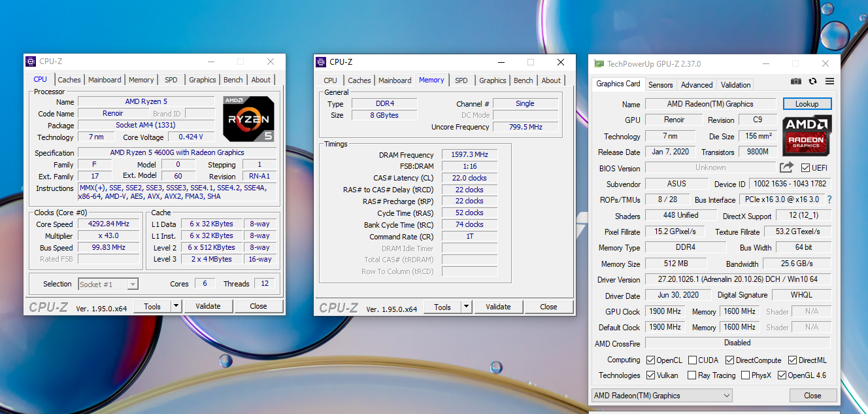Viewport: 868px width, 414px height.
Task: Click 'AMD Ryzen 5 4600G with Radeon Graphics' specification
Action: pos(177,152)
